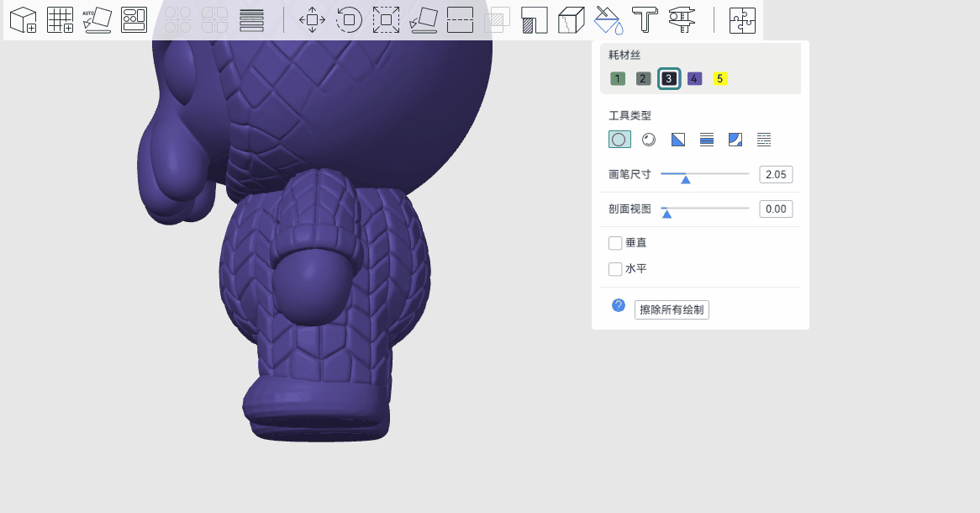Click the section view value field 0.00
Image resolution: width=980 pixels, height=513 pixels.
coord(776,209)
